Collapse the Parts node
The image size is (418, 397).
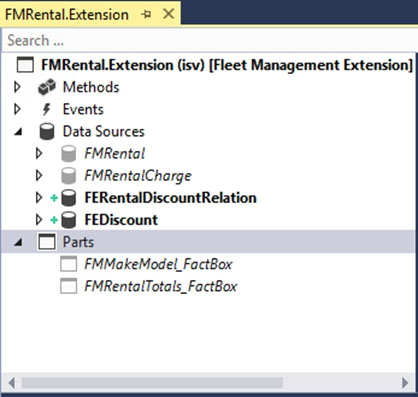pyautogui.click(x=18, y=243)
